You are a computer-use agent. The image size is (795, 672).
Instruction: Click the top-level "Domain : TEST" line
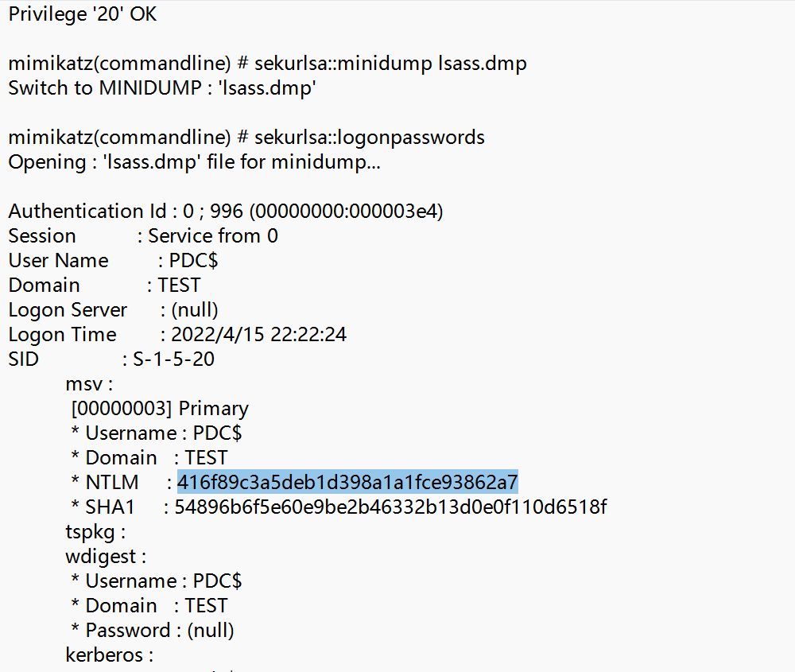click(x=104, y=285)
